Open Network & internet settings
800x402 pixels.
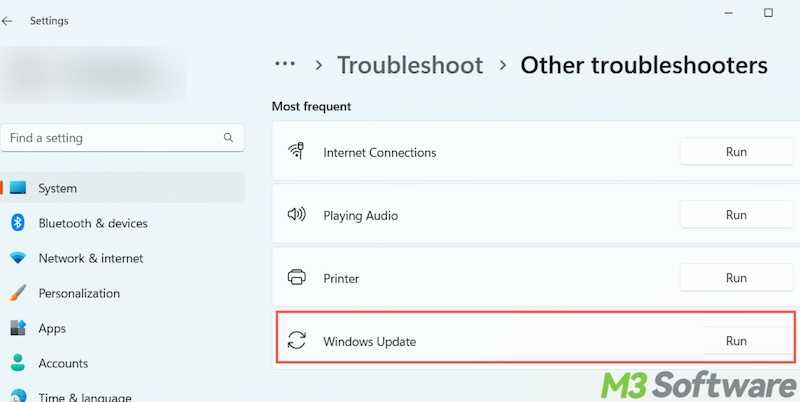click(91, 258)
